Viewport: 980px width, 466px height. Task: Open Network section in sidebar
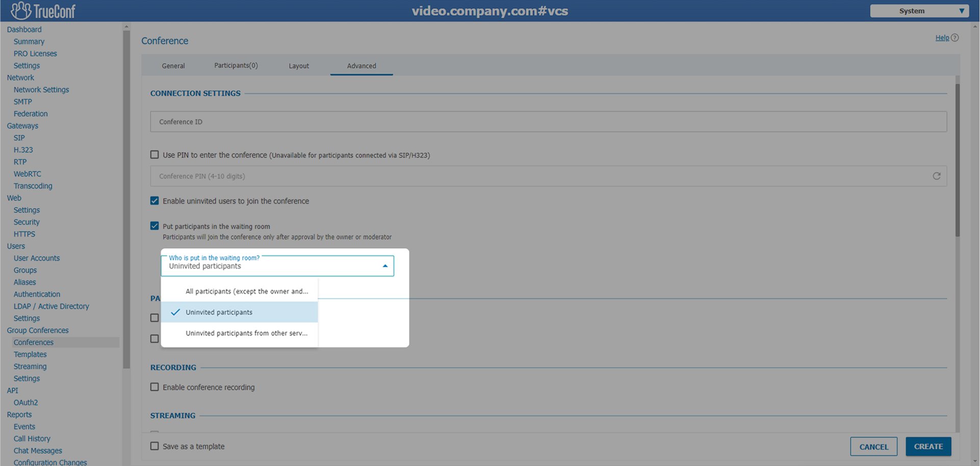point(21,77)
